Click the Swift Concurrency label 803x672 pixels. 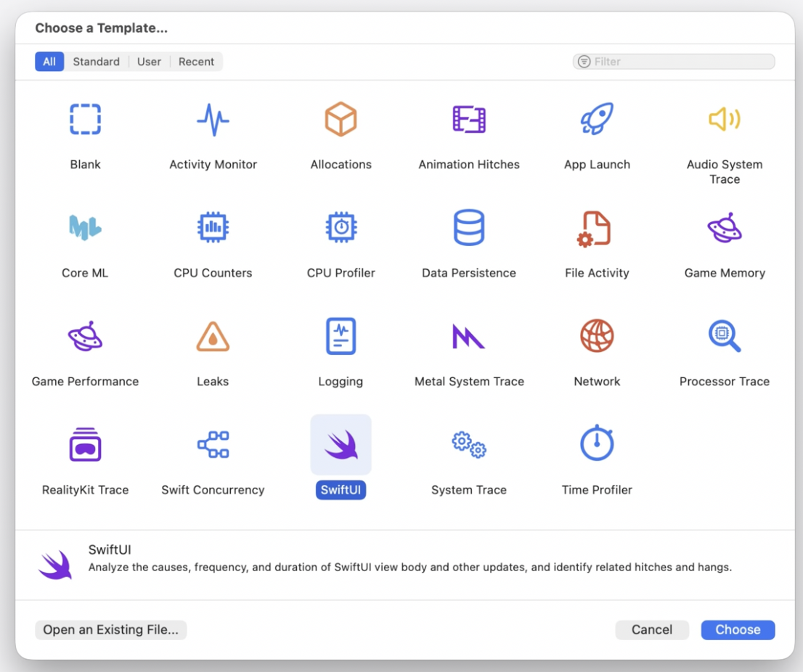point(213,491)
